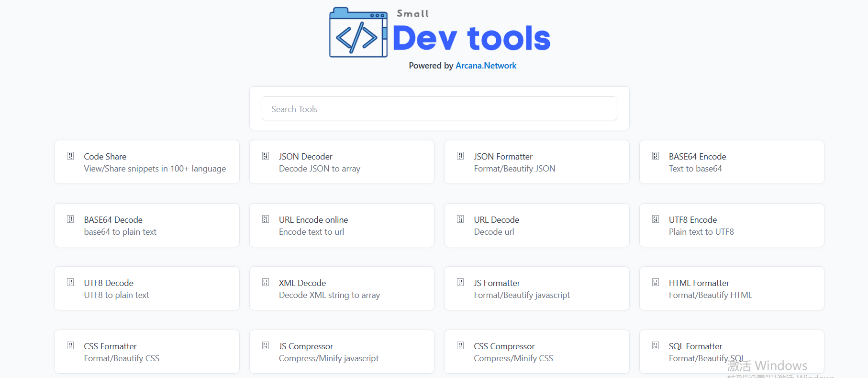Viewport: 868px width, 378px height.
Task: Click the icon beside JS Compressor
Action: point(266,345)
